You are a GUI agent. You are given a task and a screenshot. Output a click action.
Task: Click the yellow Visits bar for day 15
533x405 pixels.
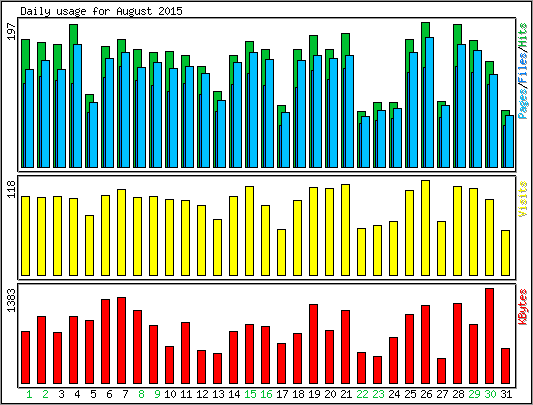250,231
